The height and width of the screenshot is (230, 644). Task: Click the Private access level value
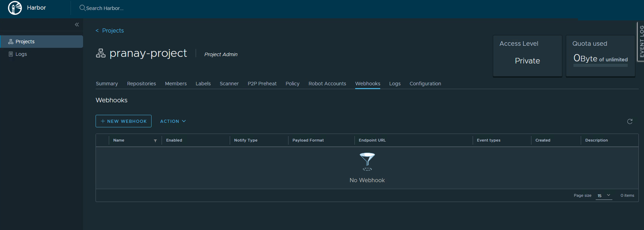click(x=527, y=61)
